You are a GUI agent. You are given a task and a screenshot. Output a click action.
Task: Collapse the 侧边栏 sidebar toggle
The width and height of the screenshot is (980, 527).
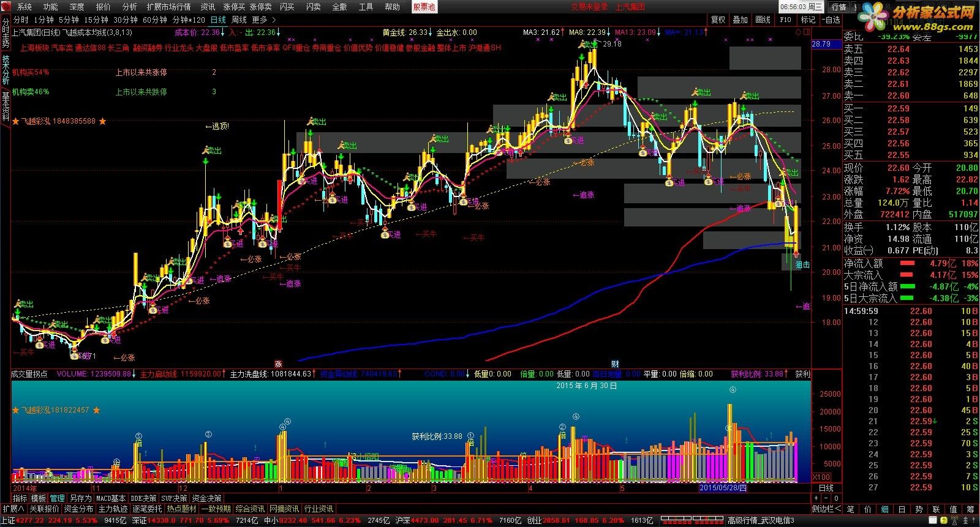(x=826, y=509)
